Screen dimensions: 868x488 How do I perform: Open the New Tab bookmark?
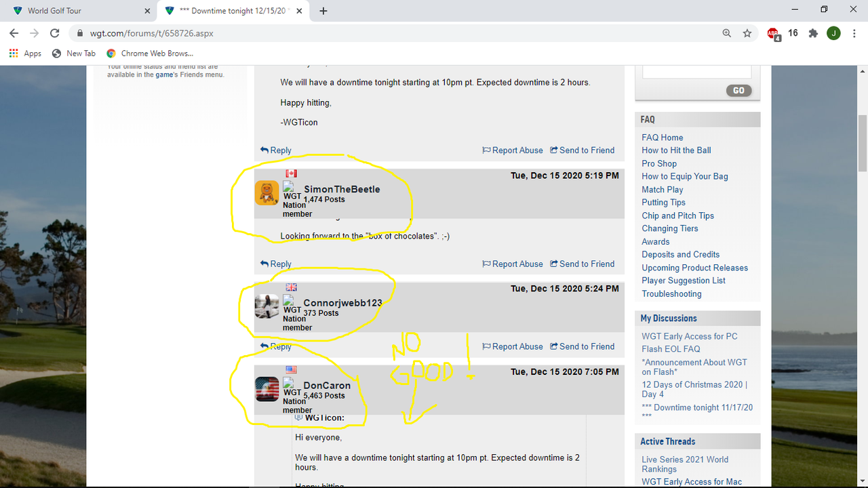74,53
